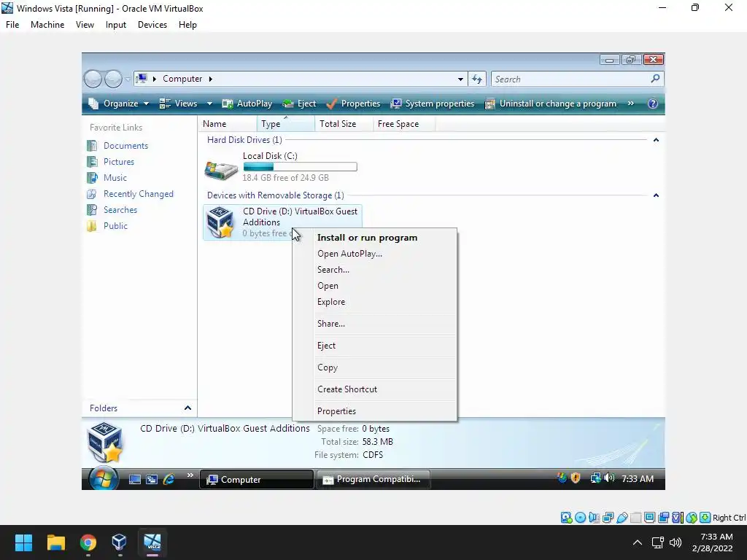Collapse Devices with Removable Storage group
The image size is (747, 560).
pyautogui.click(x=656, y=195)
